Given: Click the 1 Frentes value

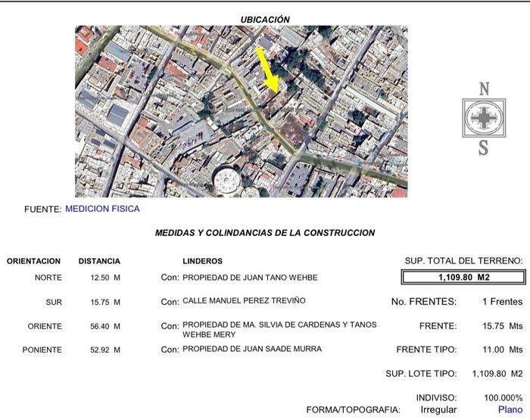Looking at the screenshot, I should [502, 302].
